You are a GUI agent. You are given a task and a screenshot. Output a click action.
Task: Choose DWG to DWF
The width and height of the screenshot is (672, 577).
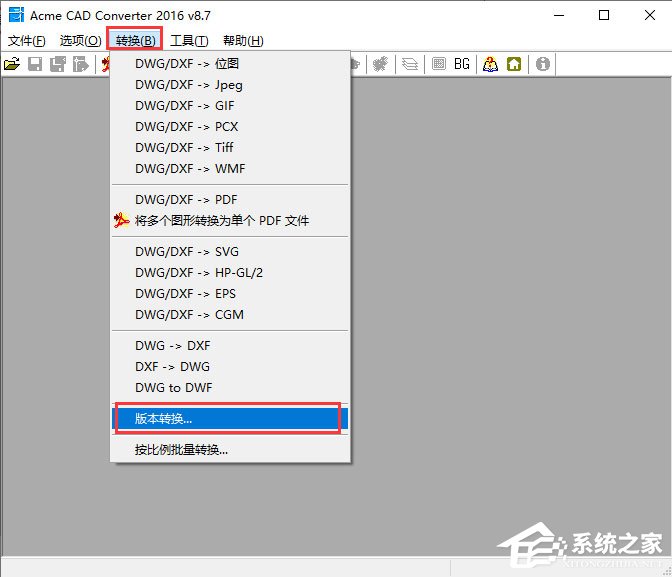pos(230,388)
